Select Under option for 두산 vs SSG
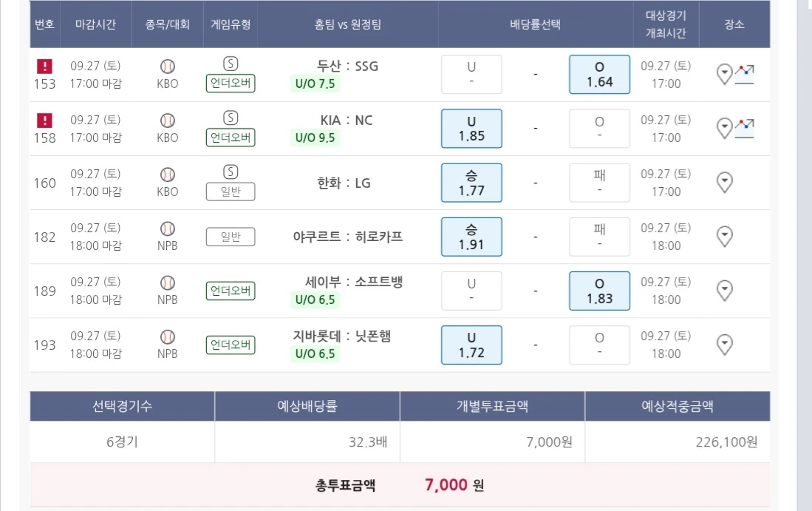Viewport: 812px width, 511px height. 471,75
